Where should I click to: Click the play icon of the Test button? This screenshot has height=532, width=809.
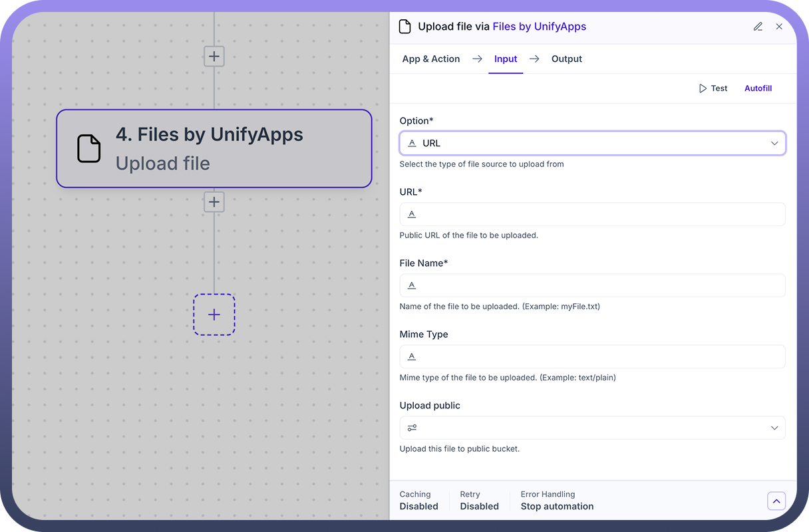point(703,88)
